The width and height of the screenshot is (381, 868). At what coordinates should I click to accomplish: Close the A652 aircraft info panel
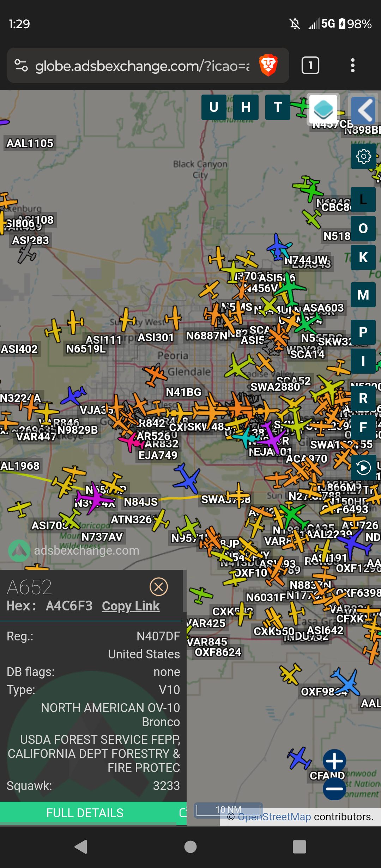click(x=159, y=587)
